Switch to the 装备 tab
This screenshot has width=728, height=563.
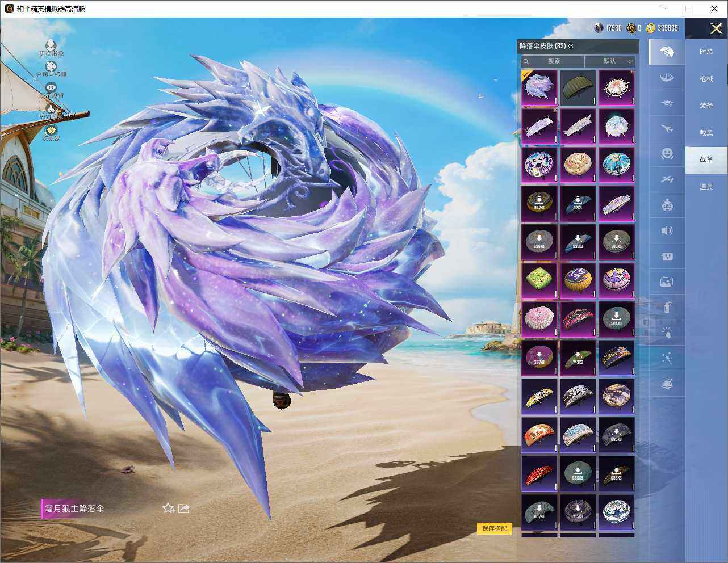[x=706, y=106]
